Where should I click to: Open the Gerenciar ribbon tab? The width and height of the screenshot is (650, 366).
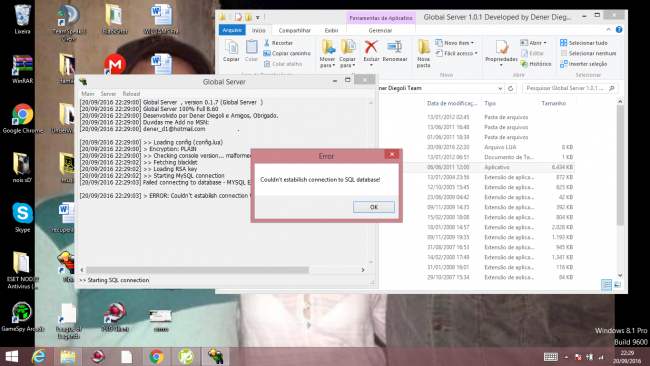point(380,30)
